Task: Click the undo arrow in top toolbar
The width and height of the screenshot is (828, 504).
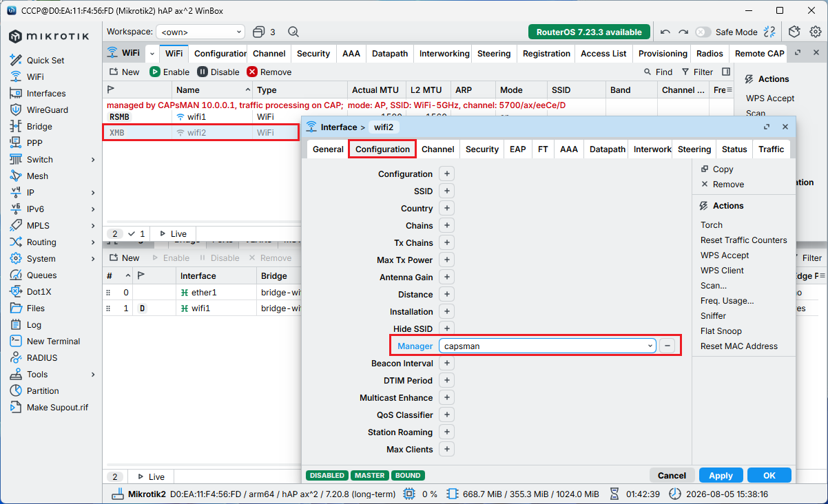Action: pyautogui.click(x=665, y=32)
